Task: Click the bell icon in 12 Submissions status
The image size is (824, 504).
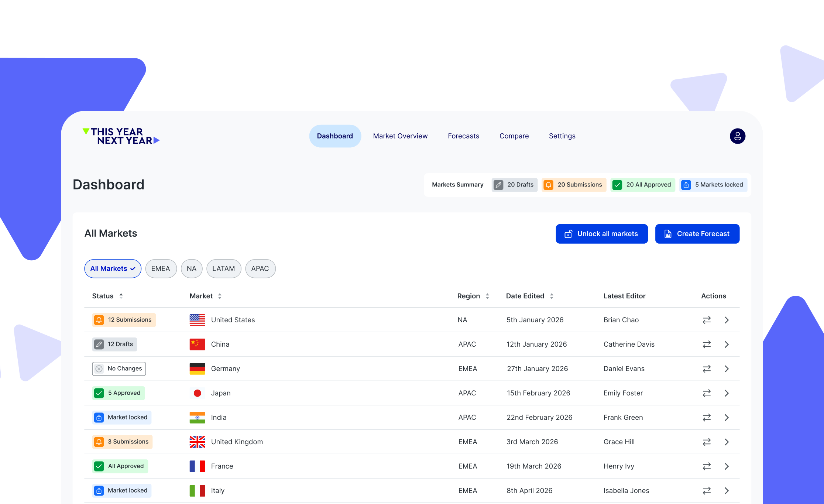Action: click(x=99, y=320)
